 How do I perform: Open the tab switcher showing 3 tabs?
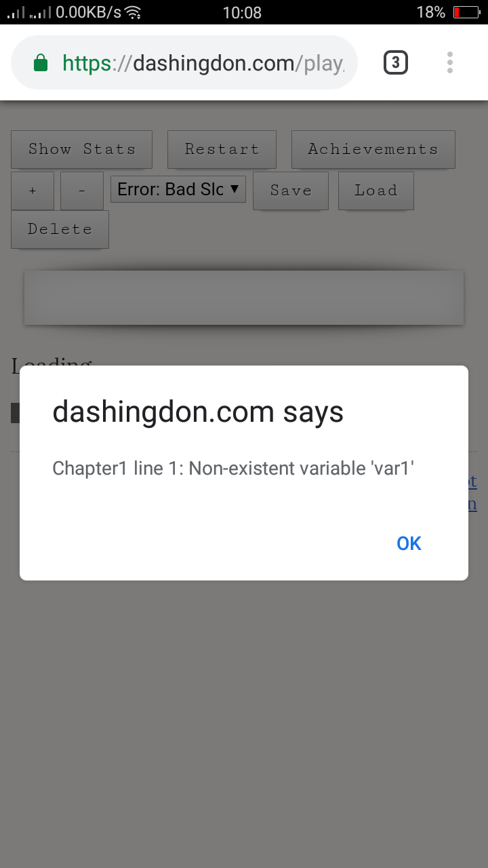[396, 63]
